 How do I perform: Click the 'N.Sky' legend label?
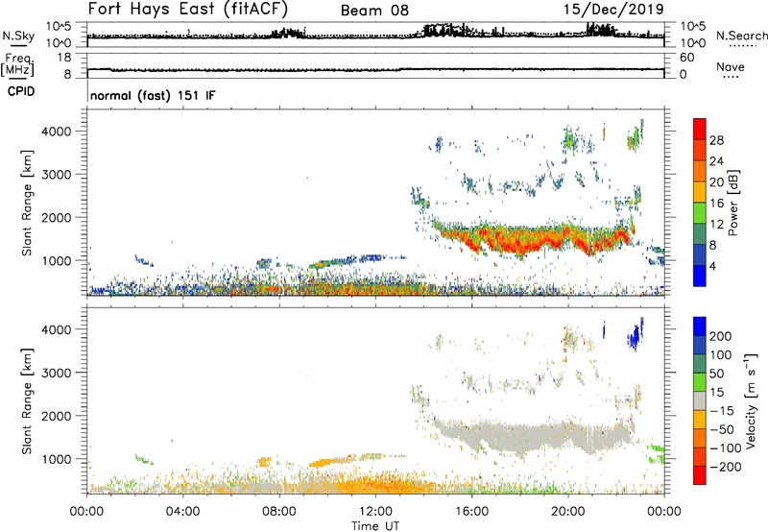click(18, 36)
